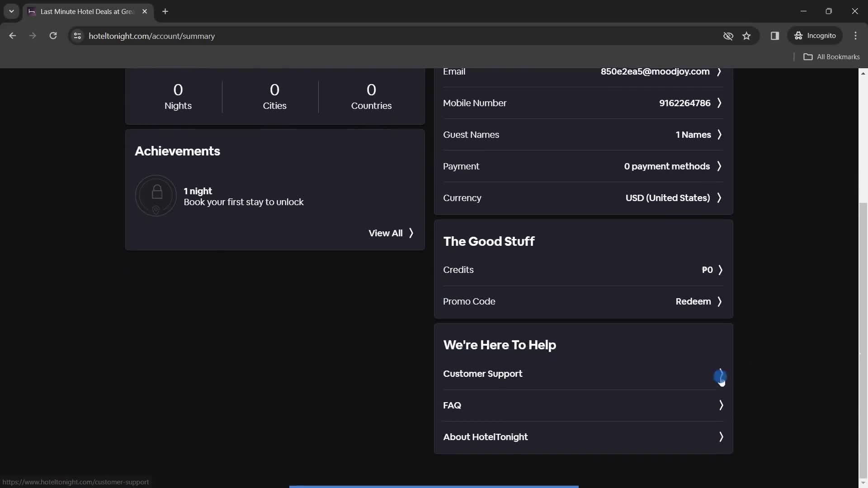Open the tab search dropdown
Screen dimensions: 868x488
point(11,11)
